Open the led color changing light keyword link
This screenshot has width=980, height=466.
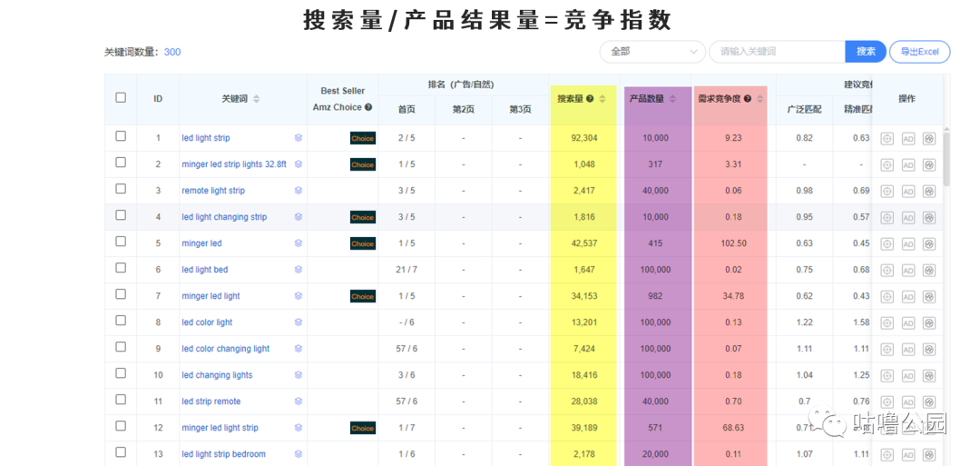coord(226,349)
